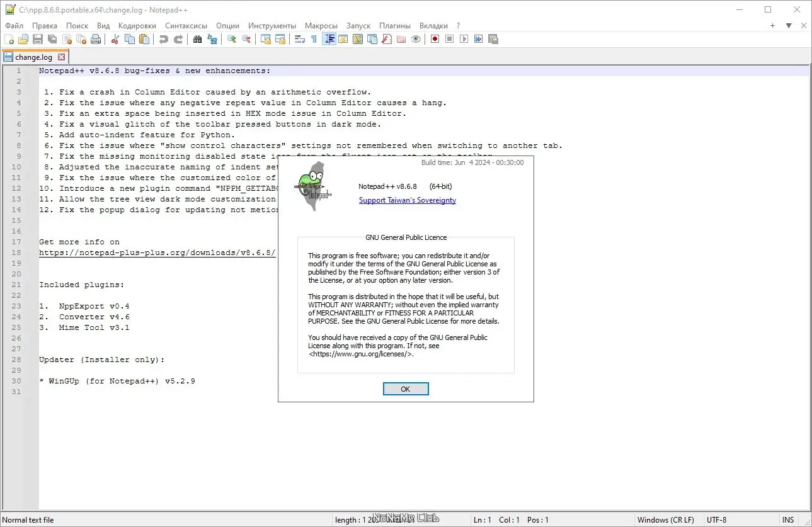Click the Redo toolbar arrow
The width and height of the screenshot is (812, 527).
[x=178, y=39]
